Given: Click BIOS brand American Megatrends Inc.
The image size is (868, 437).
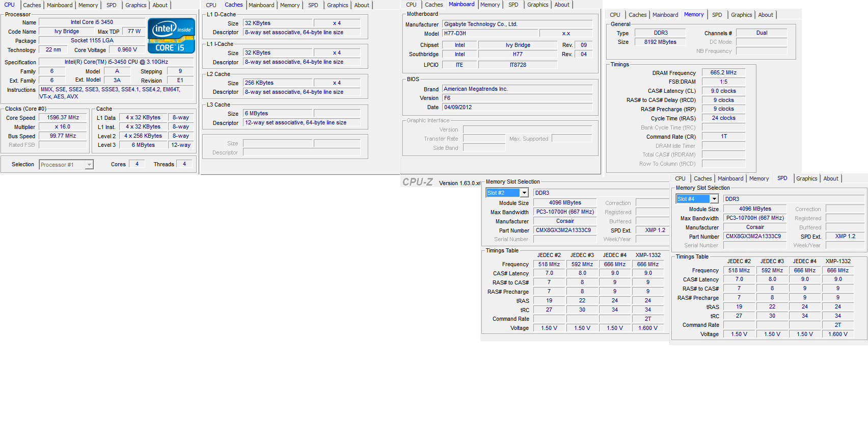Looking at the screenshot, I should [x=518, y=89].
